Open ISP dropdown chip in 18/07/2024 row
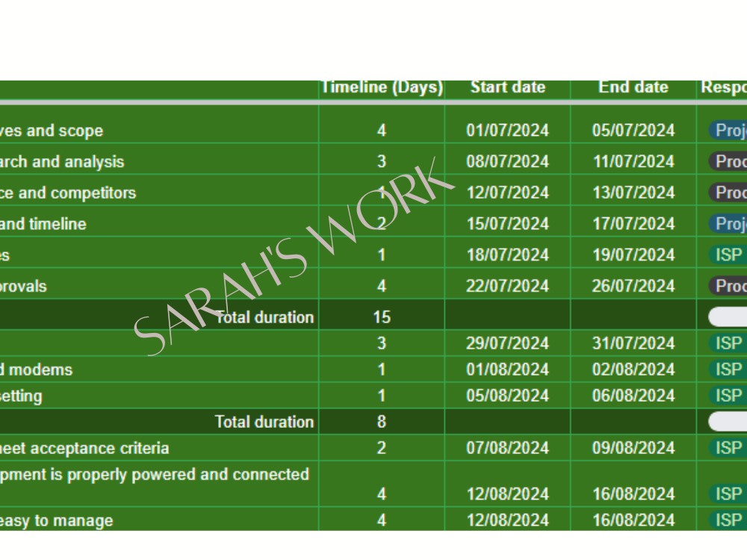Viewport: 747px width, 560px height. (728, 255)
